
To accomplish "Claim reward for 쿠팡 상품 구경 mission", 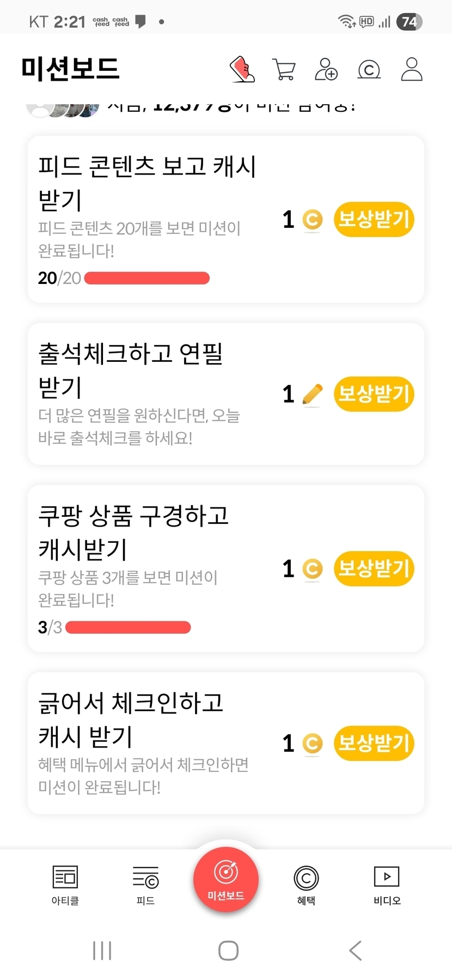I will point(374,568).
